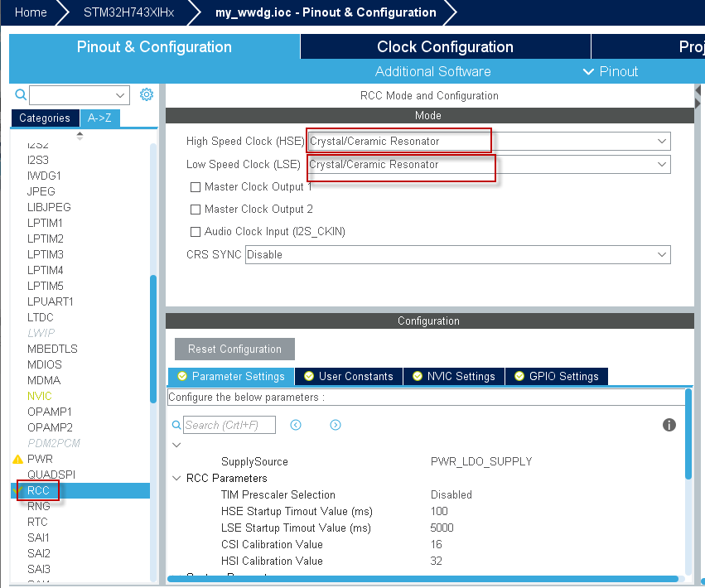Go to next search result arrow
The image size is (705, 588).
pyautogui.click(x=336, y=425)
